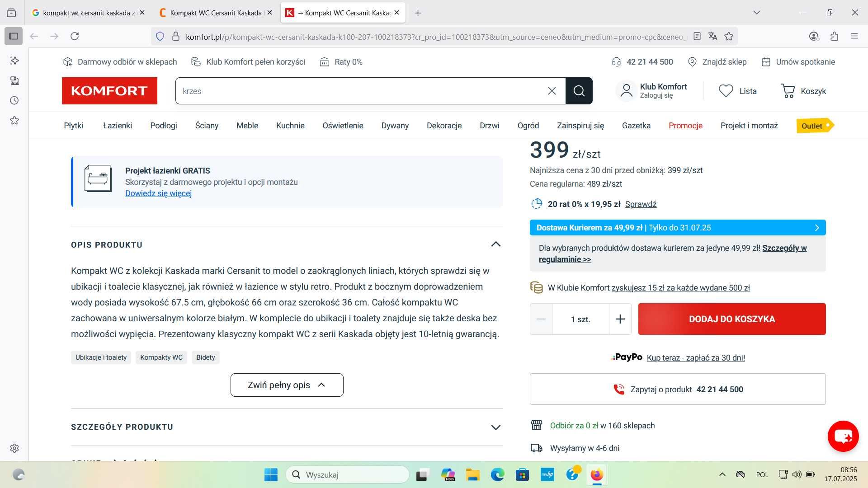
Task: Open File Explorer from taskbar
Action: point(473,474)
